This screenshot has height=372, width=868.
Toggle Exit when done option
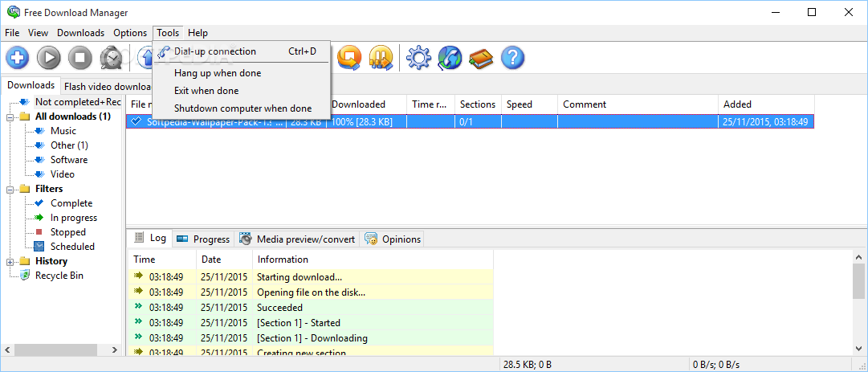(242, 91)
